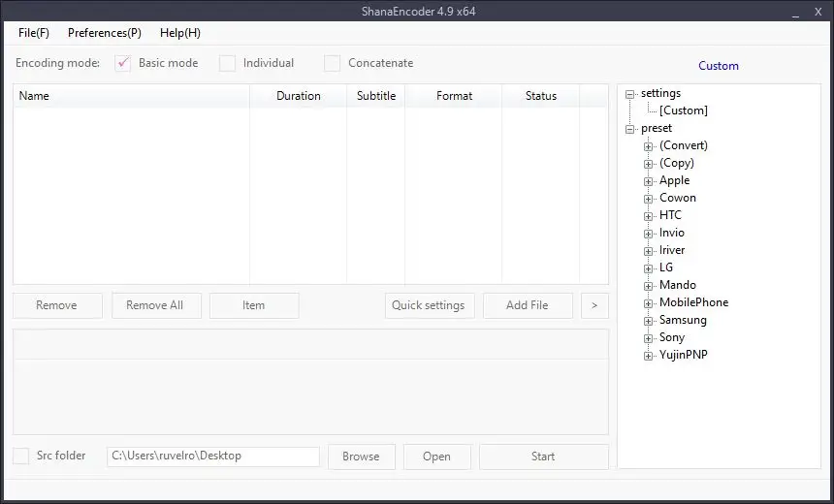Sort list by Duration column header

(299, 96)
